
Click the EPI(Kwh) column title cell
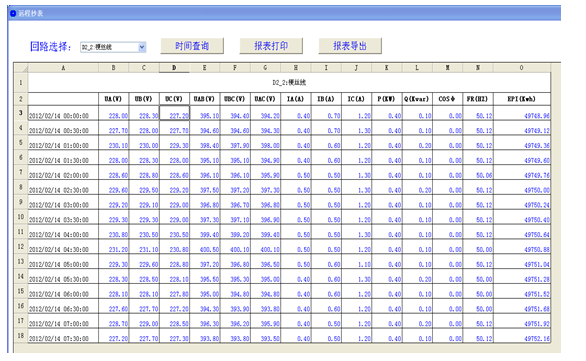pyautogui.click(x=522, y=99)
